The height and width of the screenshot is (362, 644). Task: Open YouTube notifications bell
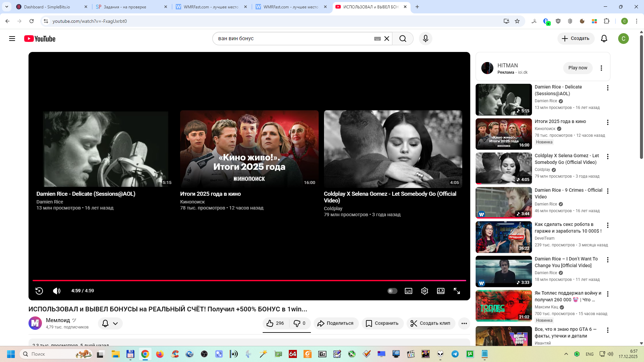(x=604, y=39)
